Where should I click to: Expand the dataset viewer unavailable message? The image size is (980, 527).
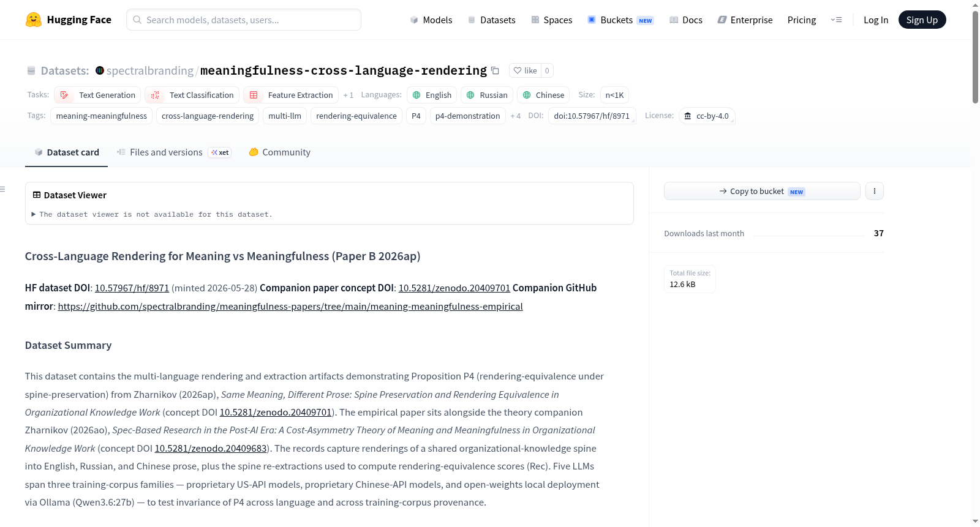tap(152, 214)
